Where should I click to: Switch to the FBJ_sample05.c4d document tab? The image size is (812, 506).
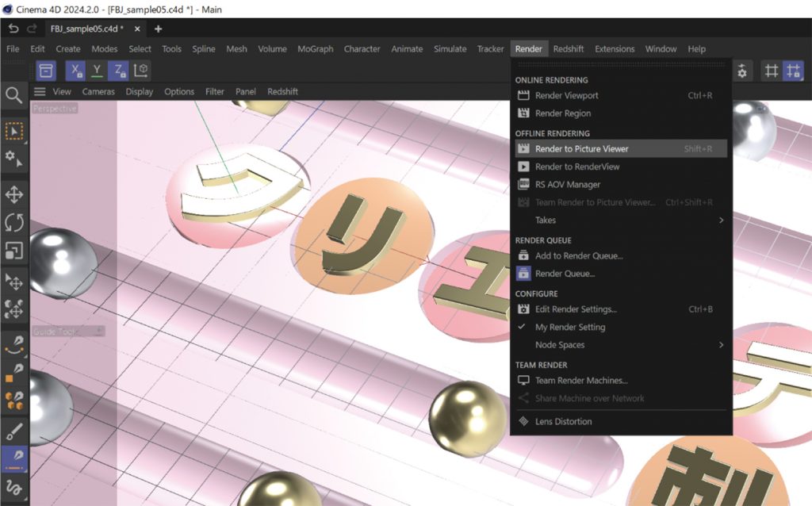[x=86, y=29]
